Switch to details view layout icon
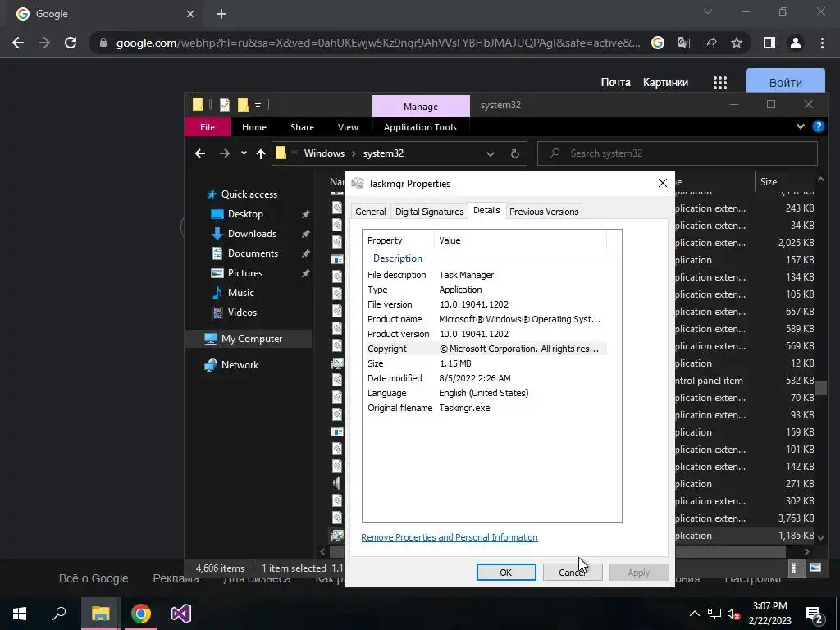The width and height of the screenshot is (840, 630). 796,568
